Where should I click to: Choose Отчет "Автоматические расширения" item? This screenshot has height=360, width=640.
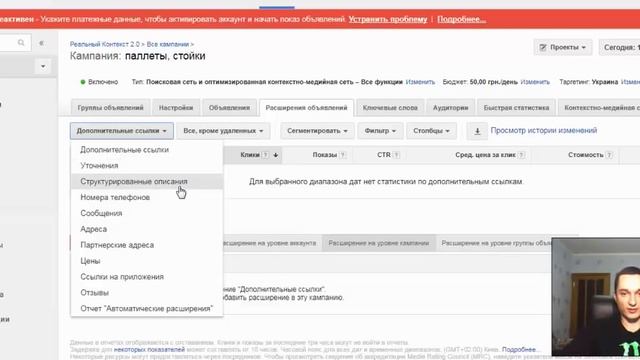(x=147, y=309)
